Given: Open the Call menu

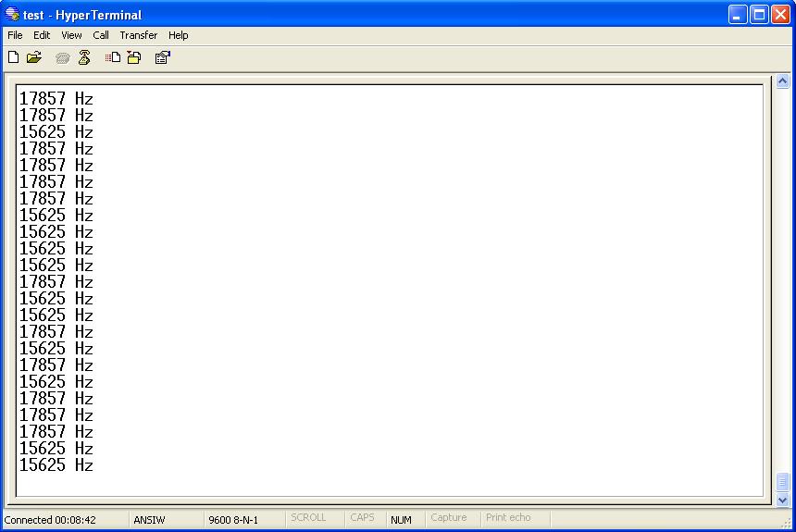Looking at the screenshot, I should point(101,35).
